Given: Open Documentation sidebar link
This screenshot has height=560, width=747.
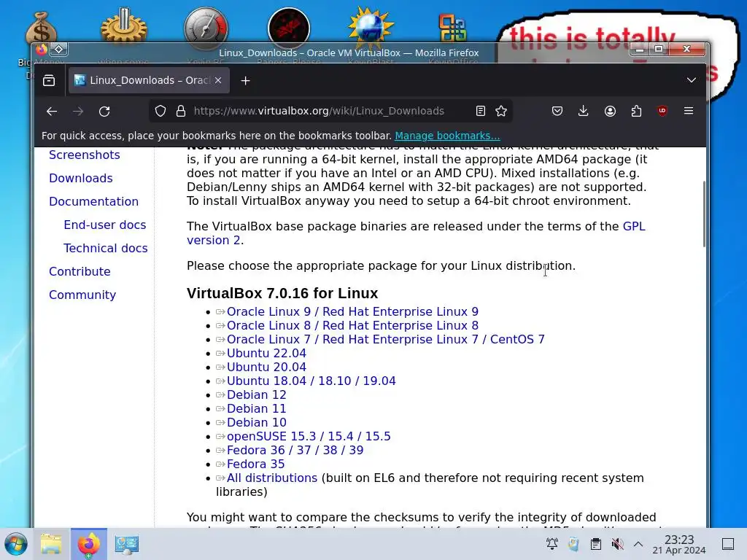Looking at the screenshot, I should pos(94,201).
